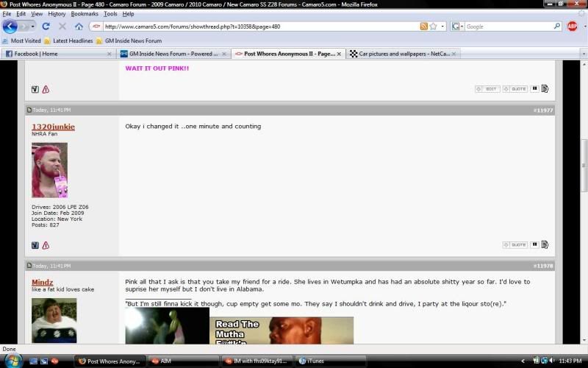Toggle multi-quote on post #11977
This screenshot has width=588, height=368.
pyautogui.click(x=535, y=244)
